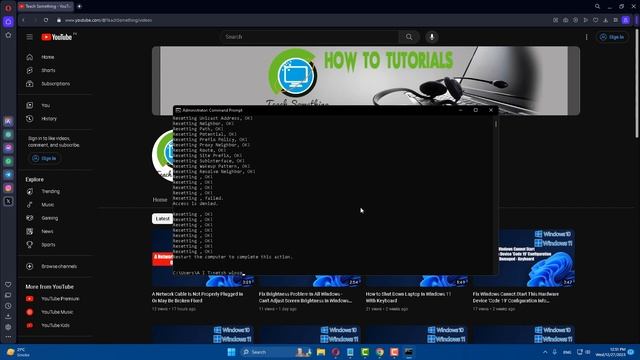Show hidden tray icons chevron
Screen dimensions: 640x360
tap(545, 352)
